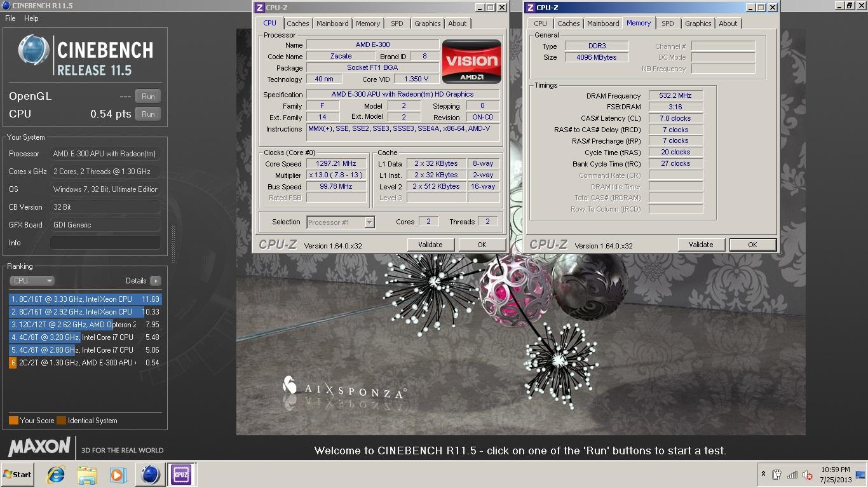
Task: Switch to About tab in left CPU-Z window
Action: [x=458, y=24]
